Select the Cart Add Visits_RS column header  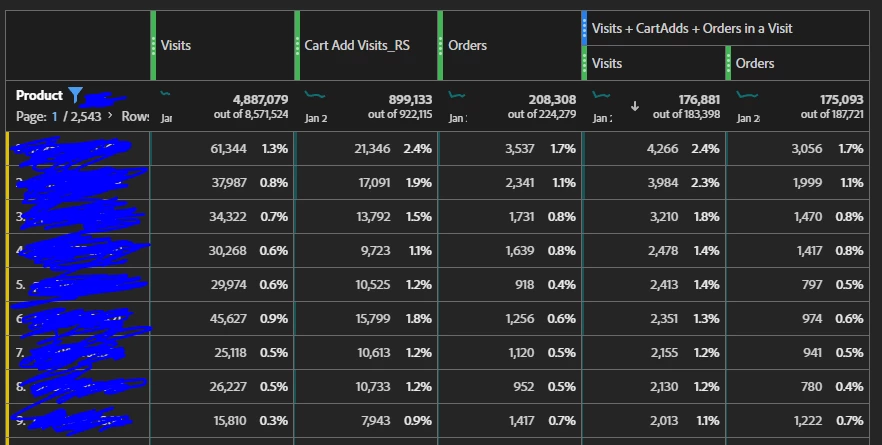click(357, 46)
